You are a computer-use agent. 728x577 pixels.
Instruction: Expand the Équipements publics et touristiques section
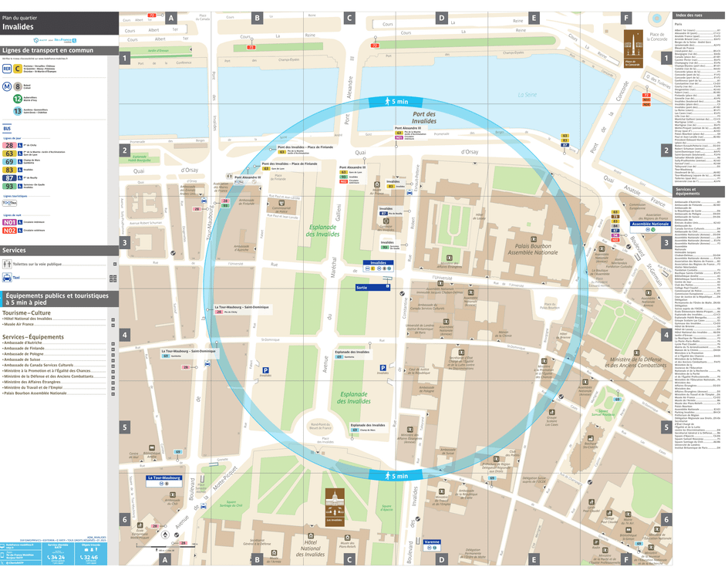coord(58,298)
